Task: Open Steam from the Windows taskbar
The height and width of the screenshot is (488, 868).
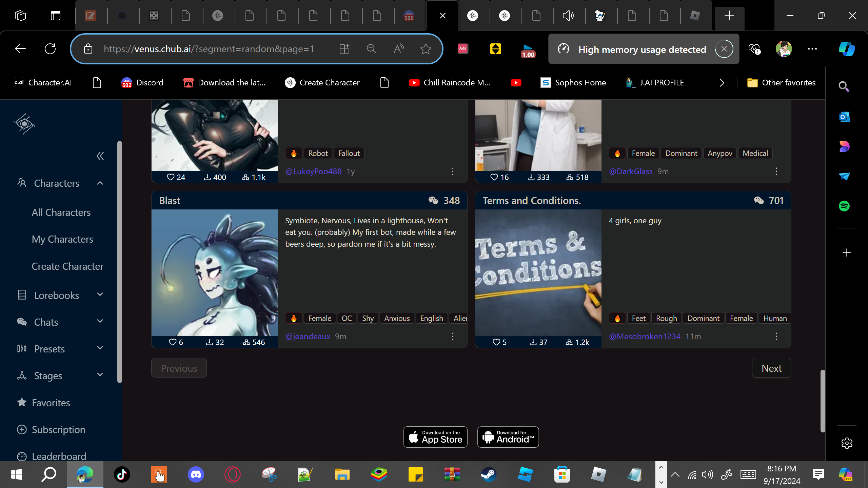Action: tap(489, 474)
